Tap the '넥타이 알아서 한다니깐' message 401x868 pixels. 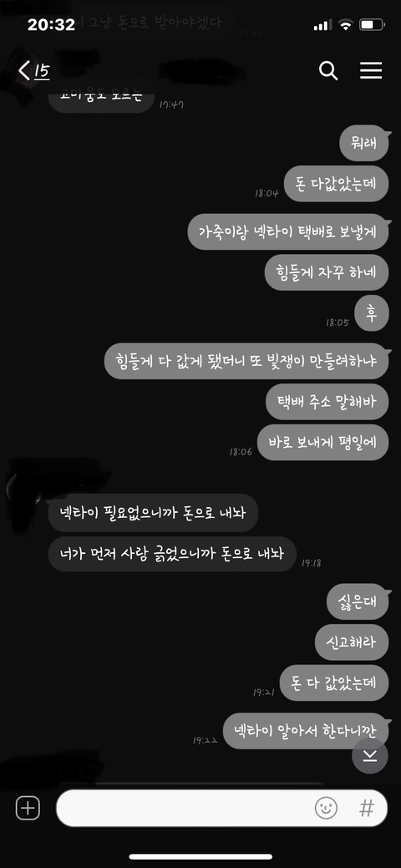[306, 731]
